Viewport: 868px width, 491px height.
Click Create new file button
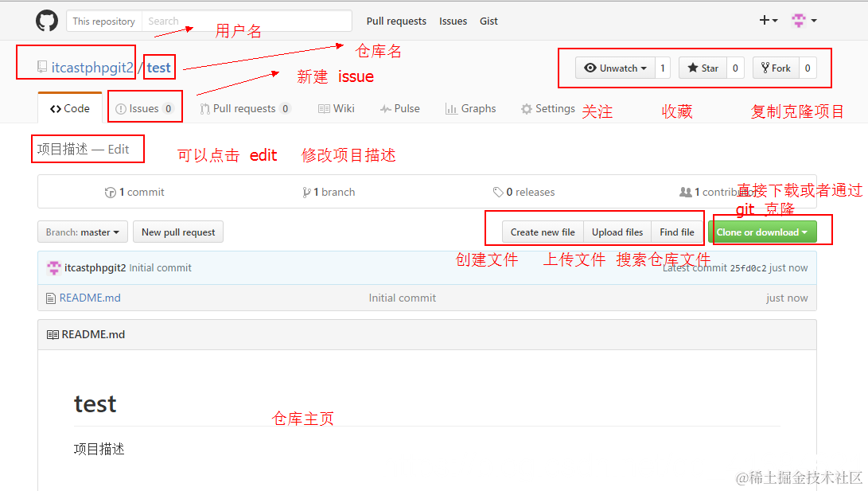click(x=543, y=232)
